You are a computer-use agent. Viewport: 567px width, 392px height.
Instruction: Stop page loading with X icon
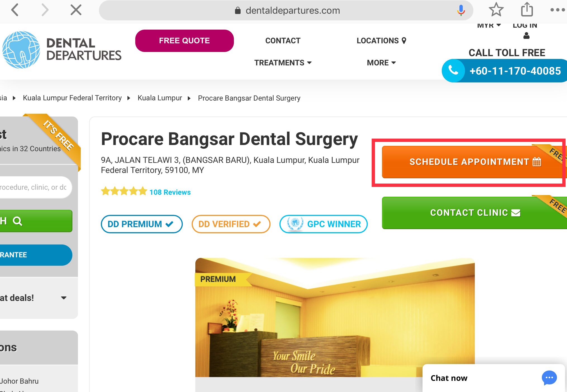76,10
